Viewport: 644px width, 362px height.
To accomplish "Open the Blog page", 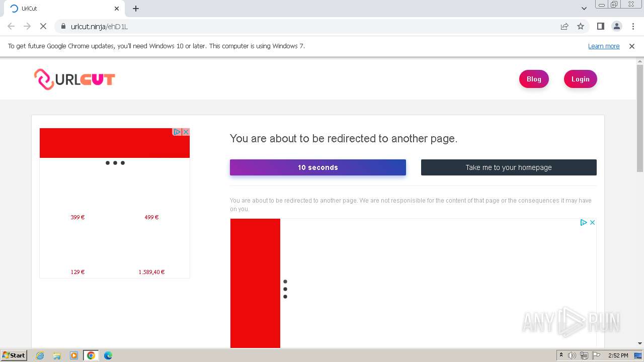I will (x=534, y=79).
